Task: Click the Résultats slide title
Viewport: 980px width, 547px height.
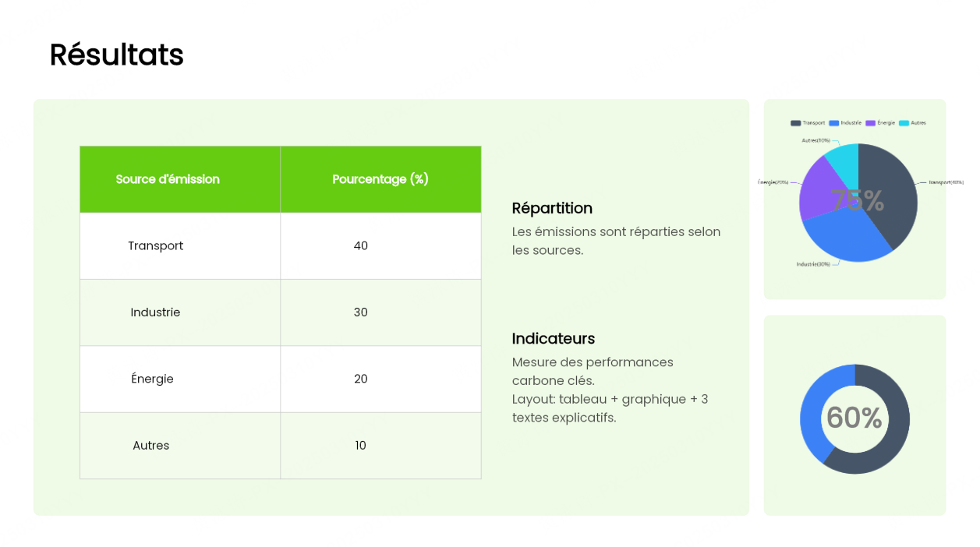Action: point(117,55)
